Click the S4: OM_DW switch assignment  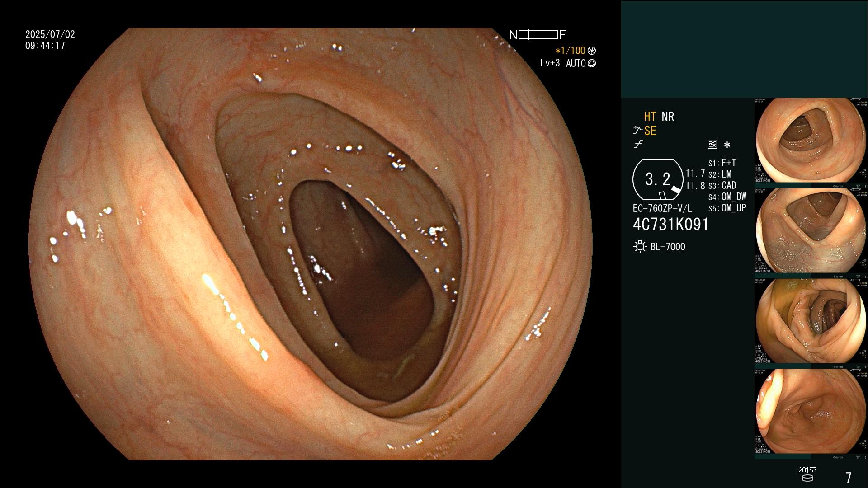(727, 197)
